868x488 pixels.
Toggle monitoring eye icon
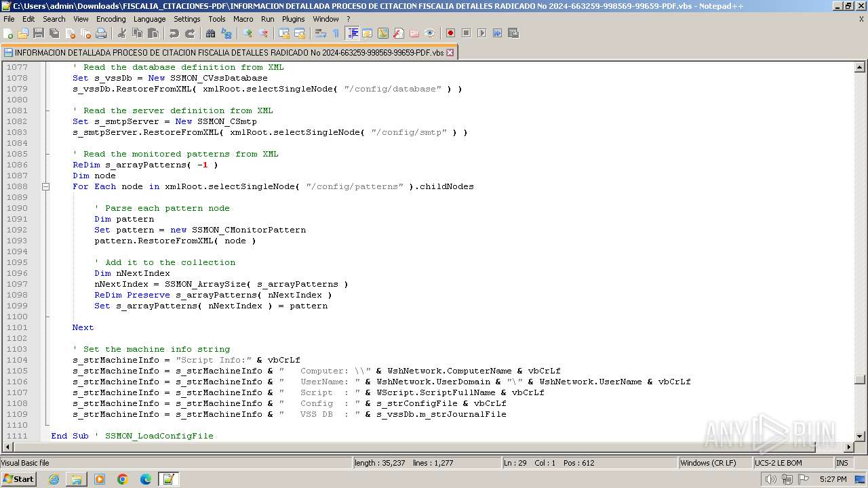(430, 33)
